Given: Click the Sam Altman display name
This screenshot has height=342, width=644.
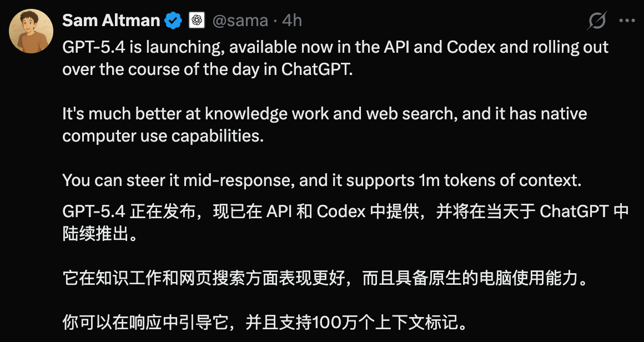Looking at the screenshot, I should click(x=111, y=21).
